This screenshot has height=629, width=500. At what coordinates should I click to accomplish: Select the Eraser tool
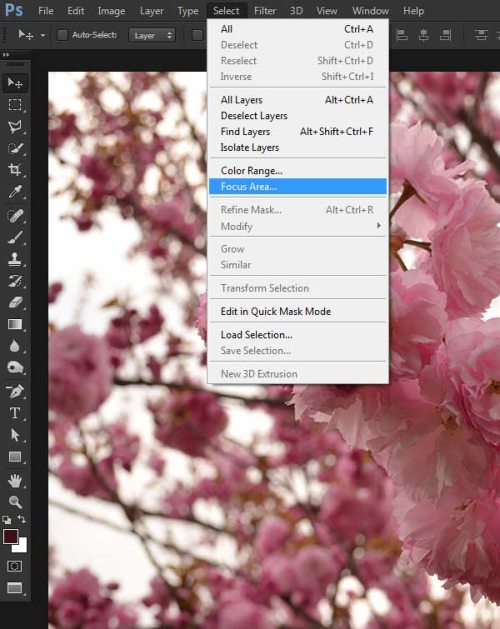(x=15, y=302)
